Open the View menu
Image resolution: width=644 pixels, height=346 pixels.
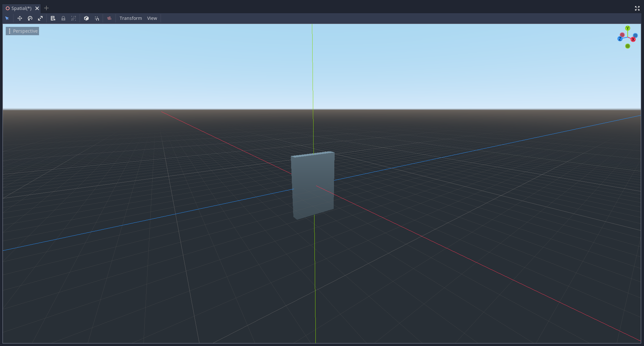pos(152,18)
